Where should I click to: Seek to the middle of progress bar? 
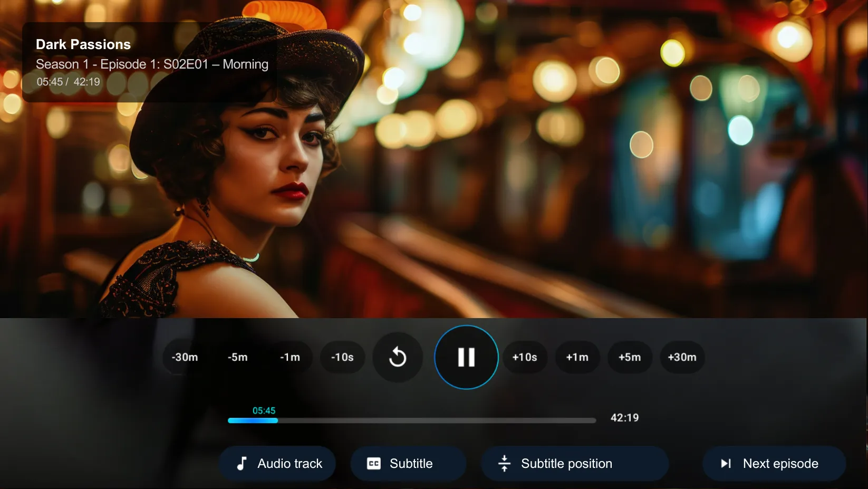pos(412,420)
